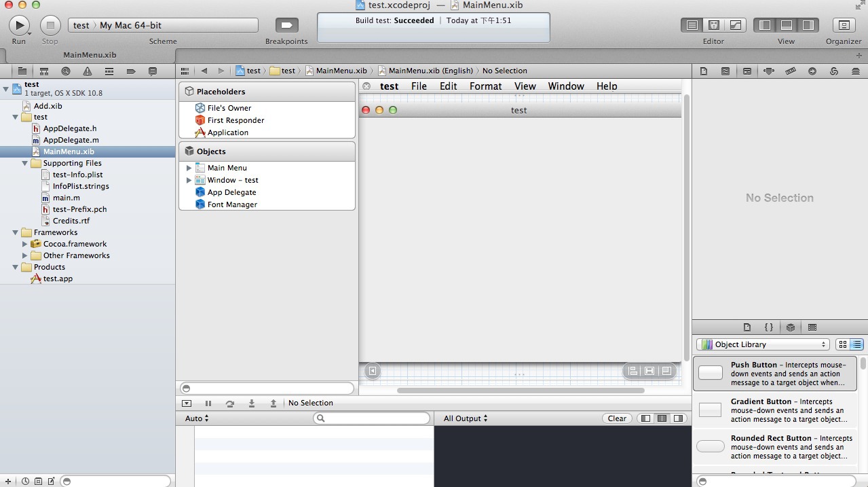Show the Connections inspector

coord(812,71)
